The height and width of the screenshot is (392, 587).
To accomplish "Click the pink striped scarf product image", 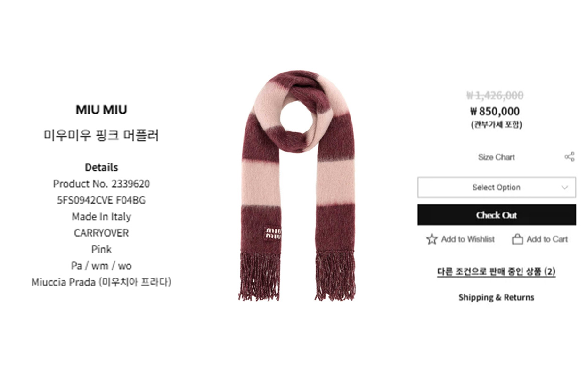I will [296, 186].
